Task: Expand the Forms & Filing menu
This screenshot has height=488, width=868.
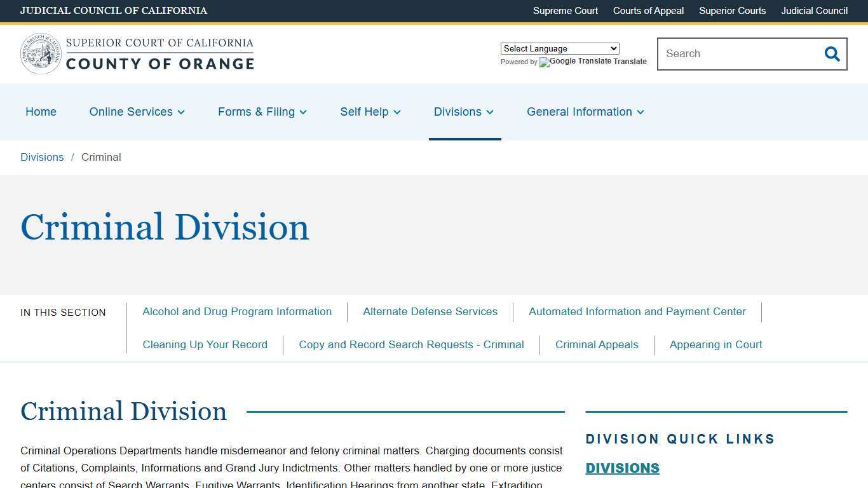Action: (x=262, y=112)
